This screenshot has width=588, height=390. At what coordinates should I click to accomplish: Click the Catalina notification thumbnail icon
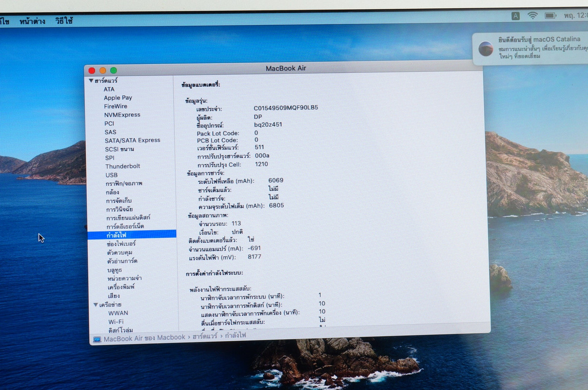[486, 49]
